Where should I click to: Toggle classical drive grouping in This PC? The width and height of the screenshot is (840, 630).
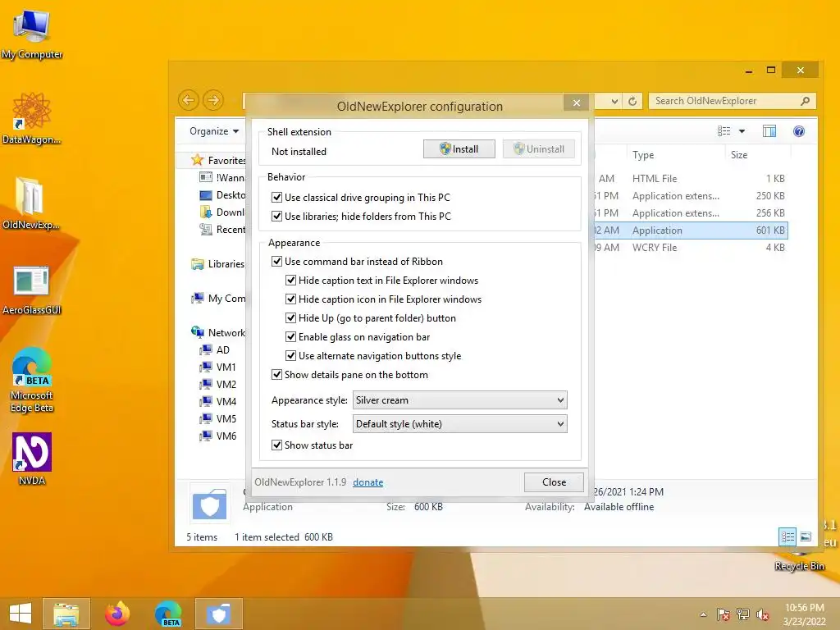(x=276, y=197)
